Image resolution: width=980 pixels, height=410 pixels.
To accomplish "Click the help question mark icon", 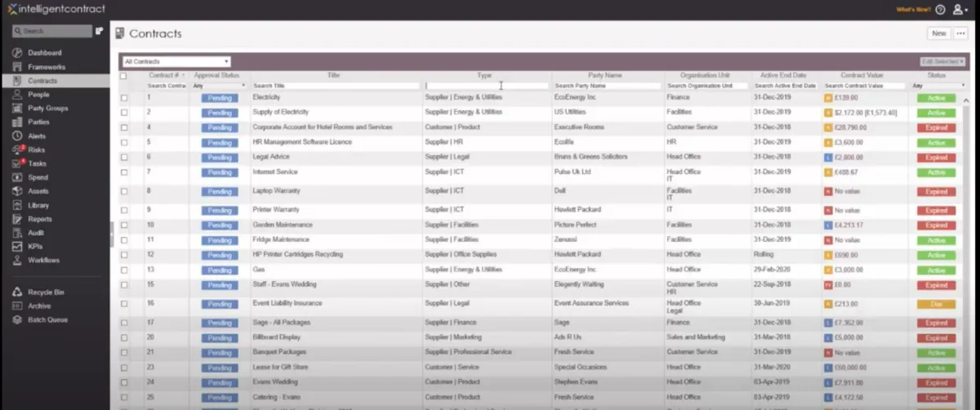I will coord(940,10).
